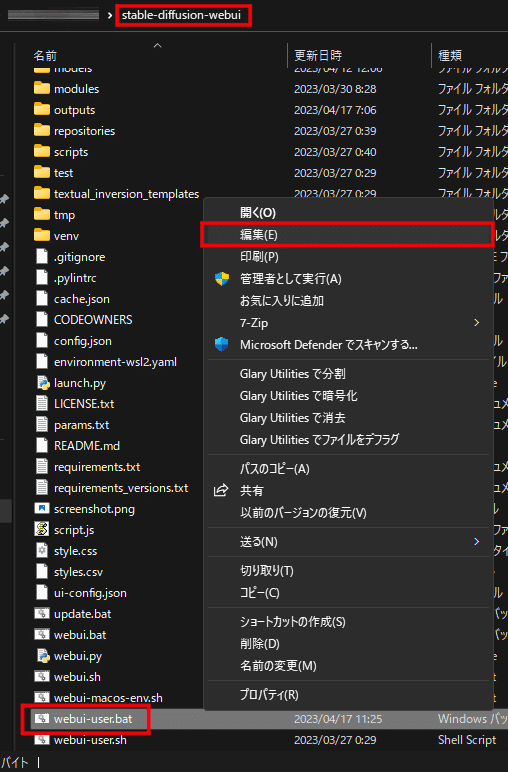Expand the 送る(N) submenu arrow
508x772 pixels.
point(476,542)
